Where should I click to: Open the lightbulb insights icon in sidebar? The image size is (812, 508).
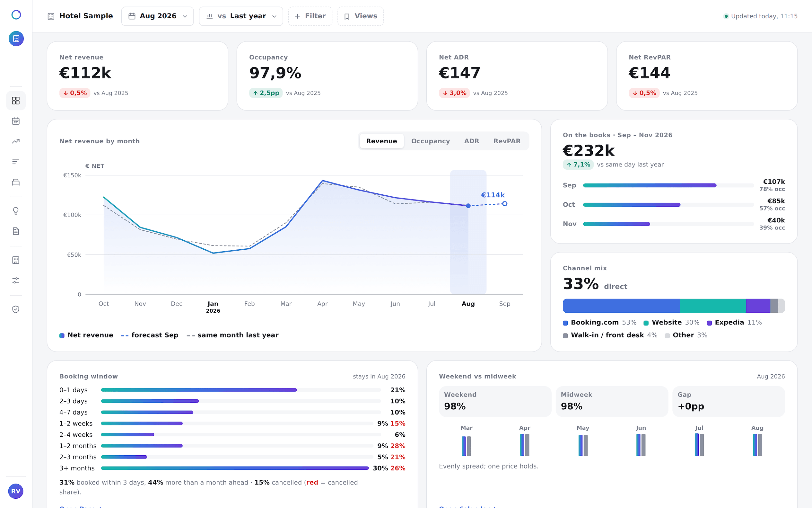pos(16,211)
